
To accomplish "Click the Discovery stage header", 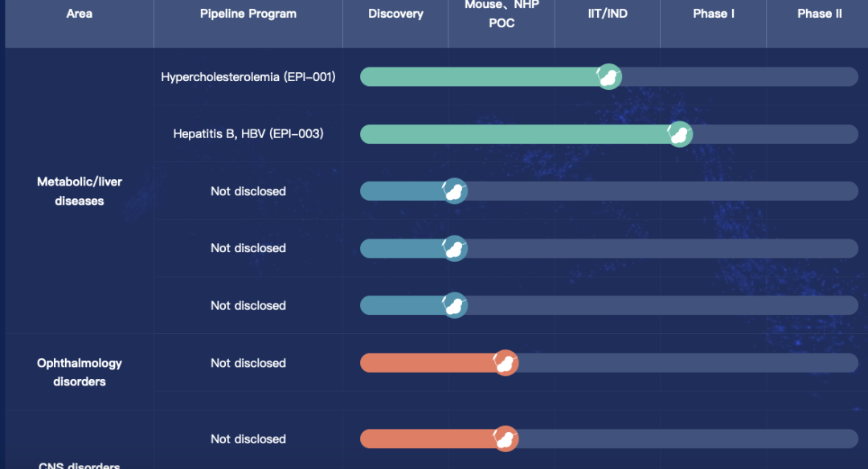I will [x=395, y=14].
